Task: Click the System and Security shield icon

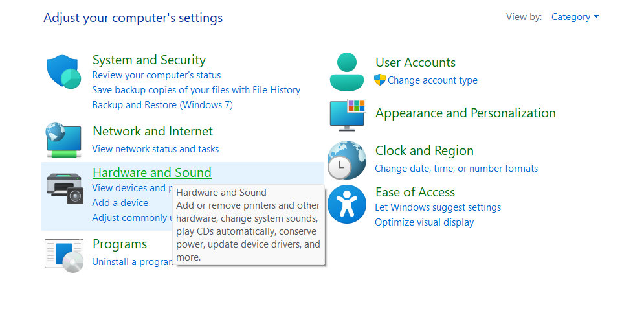Action: coord(63,71)
